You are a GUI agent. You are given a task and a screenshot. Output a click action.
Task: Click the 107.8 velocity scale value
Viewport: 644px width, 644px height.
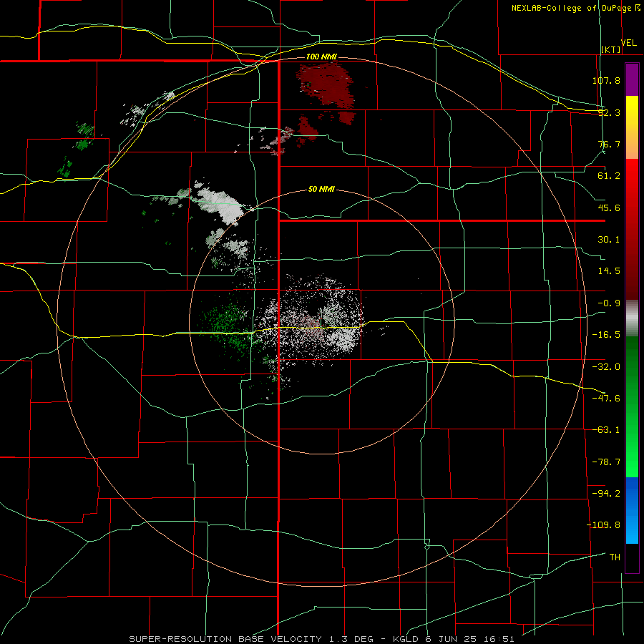click(606, 80)
